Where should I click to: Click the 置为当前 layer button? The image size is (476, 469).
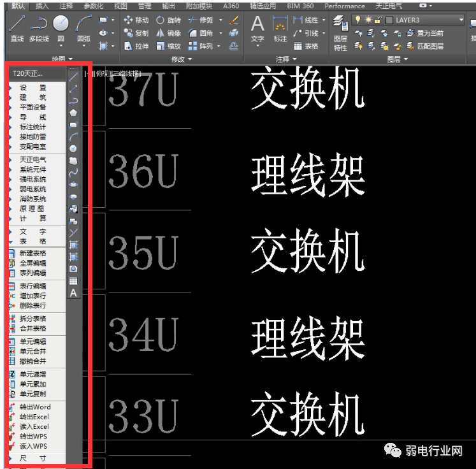(x=431, y=33)
